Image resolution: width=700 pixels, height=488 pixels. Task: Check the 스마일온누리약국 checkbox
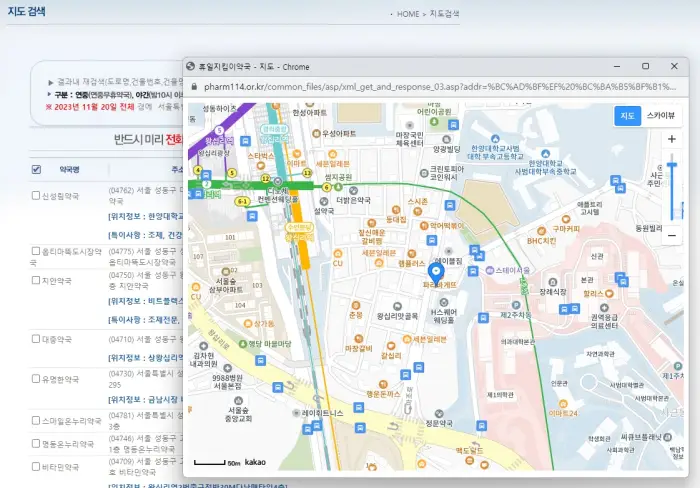pos(36,421)
